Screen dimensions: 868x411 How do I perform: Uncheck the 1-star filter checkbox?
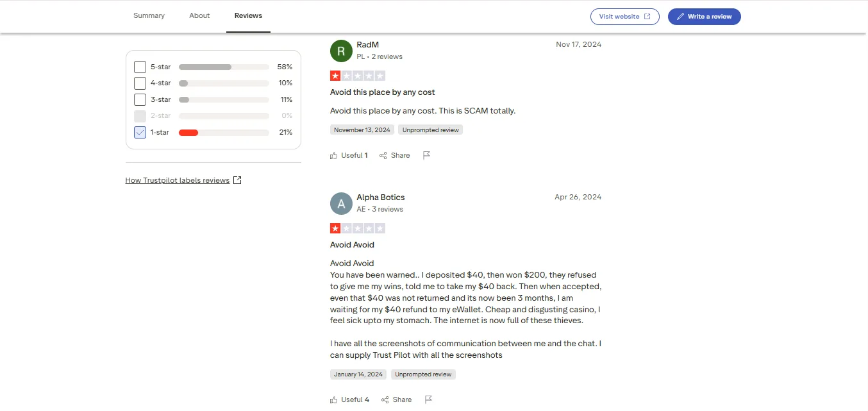[x=140, y=132]
